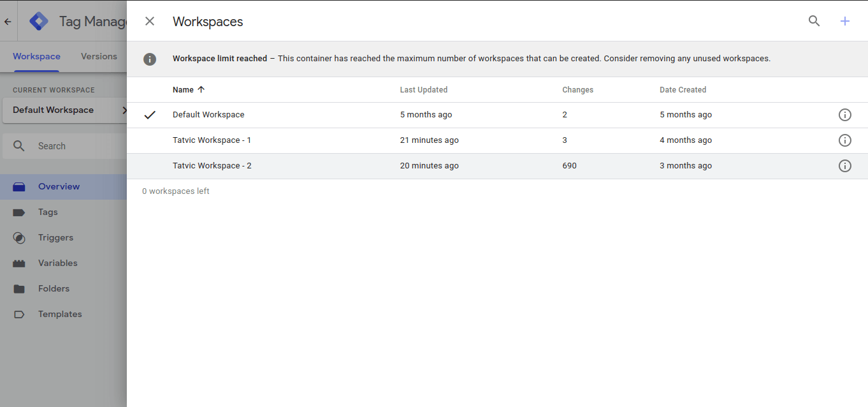The height and width of the screenshot is (407, 868).
Task: Go back using the left arrow icon
Action: (x=8, y=21)
